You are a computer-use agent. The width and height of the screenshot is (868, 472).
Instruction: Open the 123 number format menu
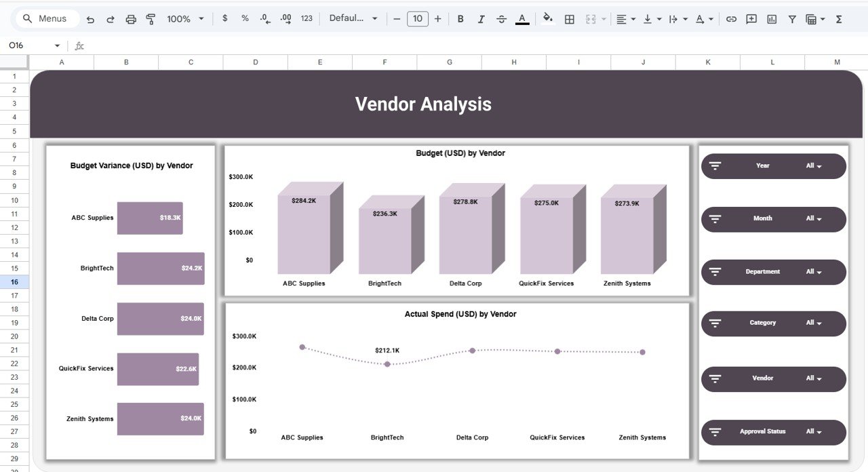[307, 18]
